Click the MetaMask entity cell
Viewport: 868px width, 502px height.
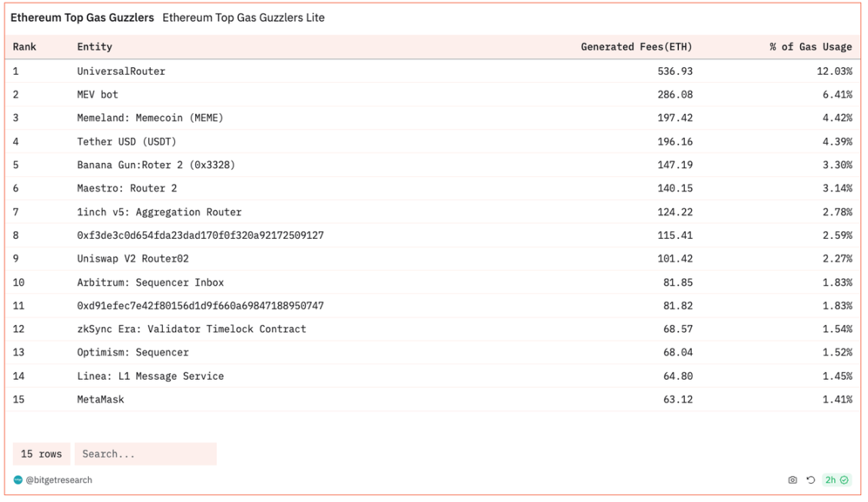click(100, 399)
